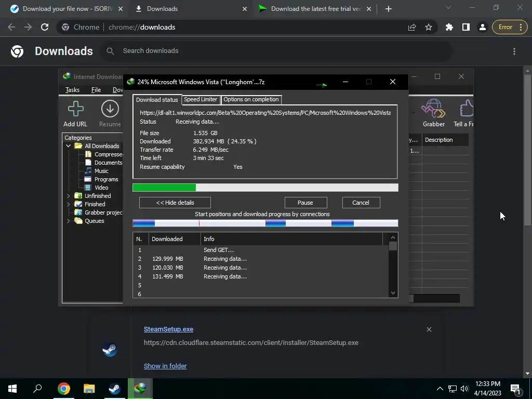Open the Chrome profile avatar icon

[x=483, y=27]
